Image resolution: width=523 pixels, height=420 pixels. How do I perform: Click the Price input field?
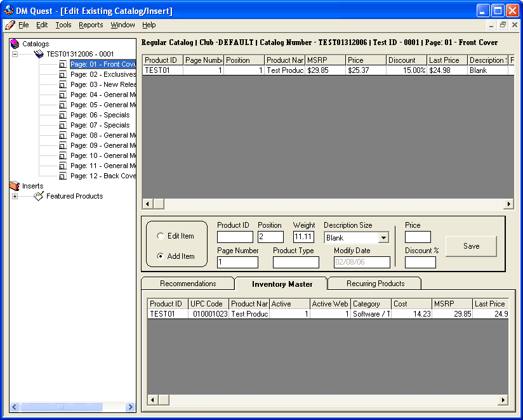click(x=418, y=237)
